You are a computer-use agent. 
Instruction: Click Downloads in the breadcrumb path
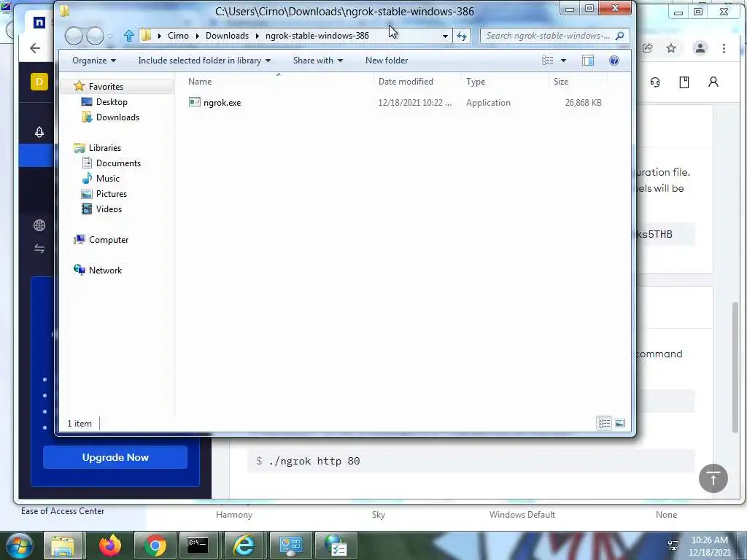[228, 36]
